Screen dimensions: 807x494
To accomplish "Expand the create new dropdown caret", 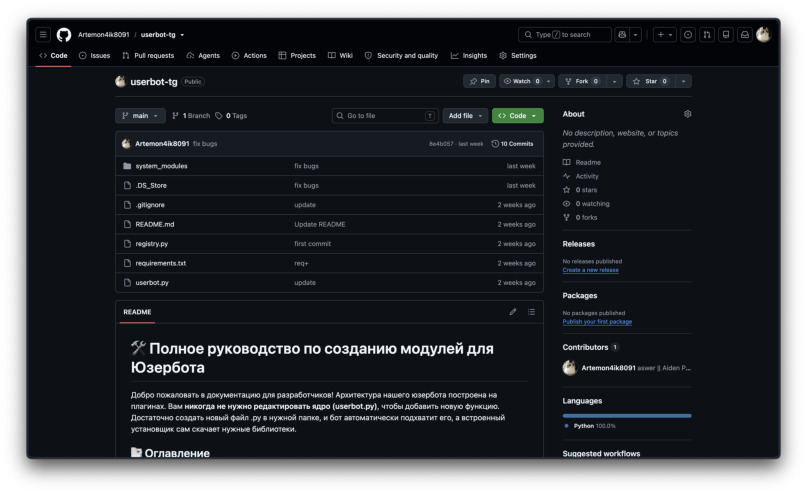I will click(x=671, y=34).
